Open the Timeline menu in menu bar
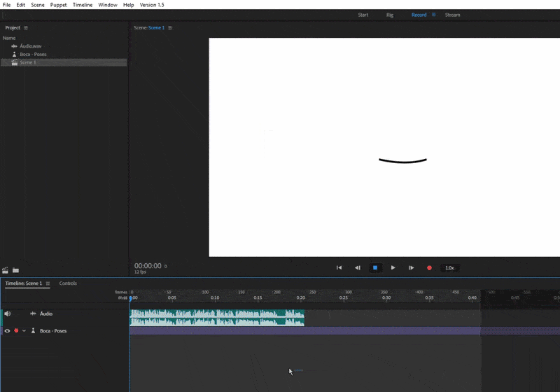This screenshot has height=392, width=560. (82, 5)
